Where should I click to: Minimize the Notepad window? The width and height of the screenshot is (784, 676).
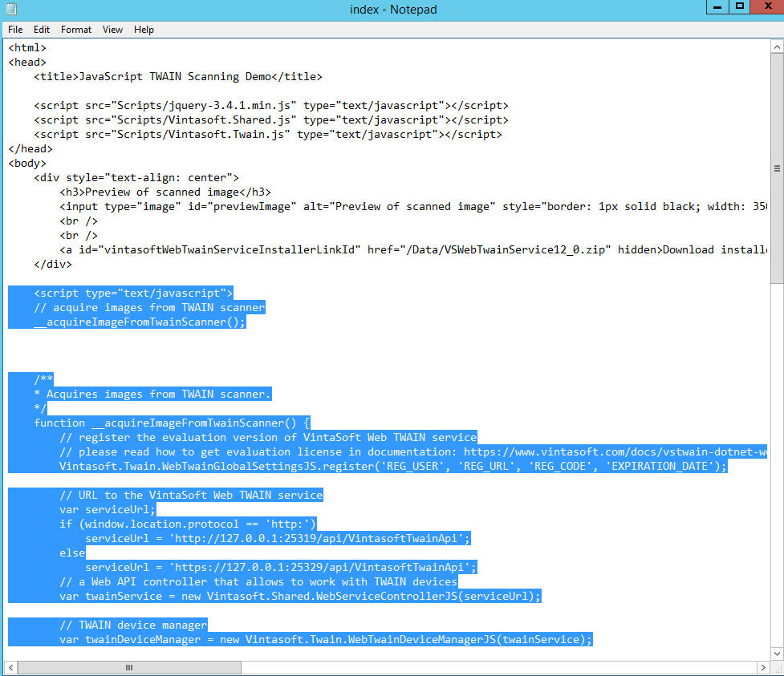click(717, 7)
